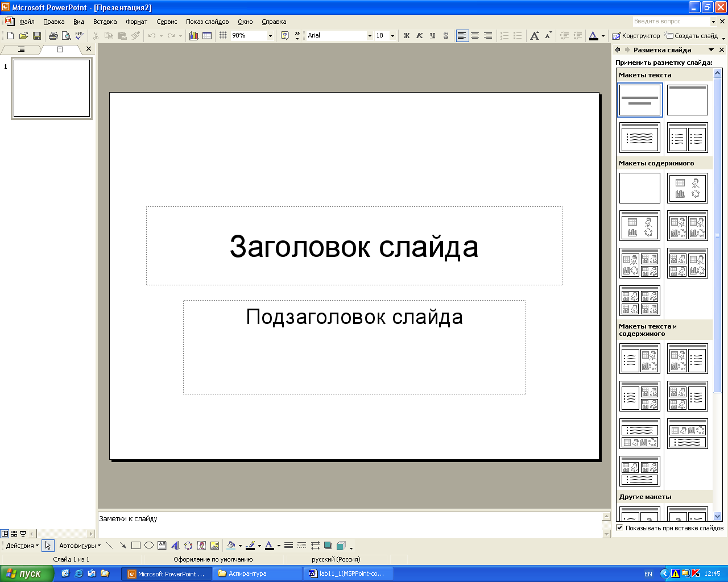Expand the Автофигуры menu
Viewport: 728px width, 582px height.
point(80,546)
